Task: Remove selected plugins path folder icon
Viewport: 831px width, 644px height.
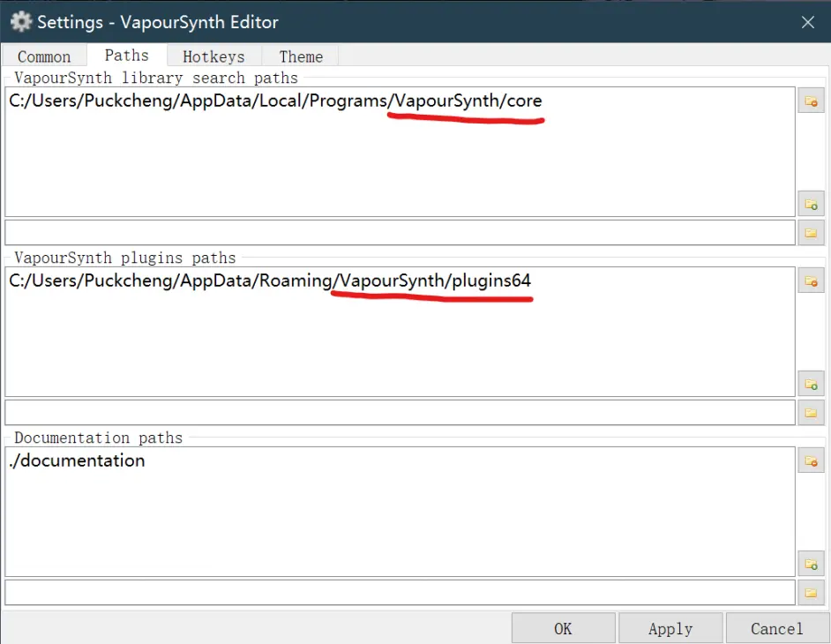Action: (x=811, y=281)
